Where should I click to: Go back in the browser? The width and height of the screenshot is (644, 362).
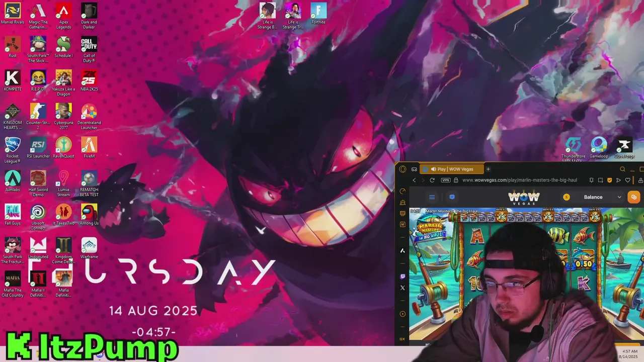point(414,180)
